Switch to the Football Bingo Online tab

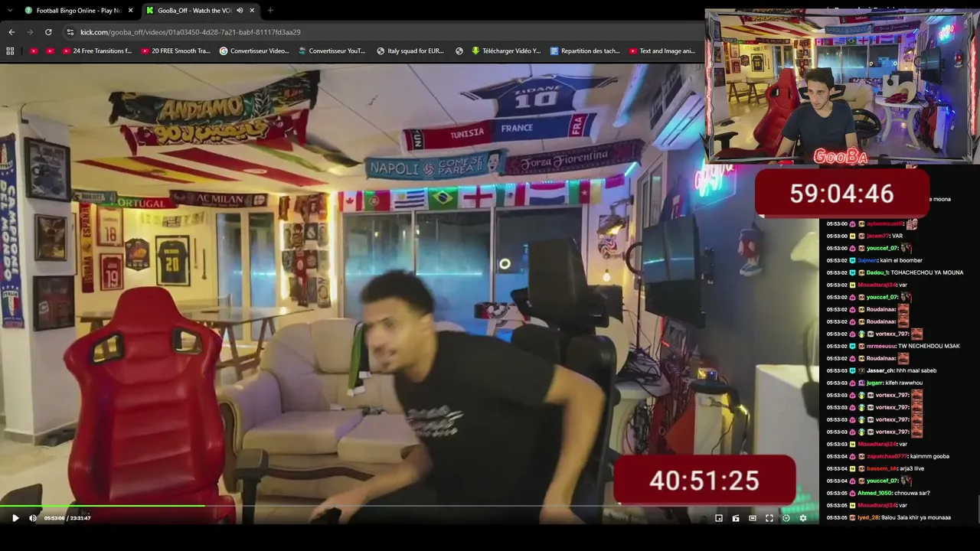(x=77, y=11)
